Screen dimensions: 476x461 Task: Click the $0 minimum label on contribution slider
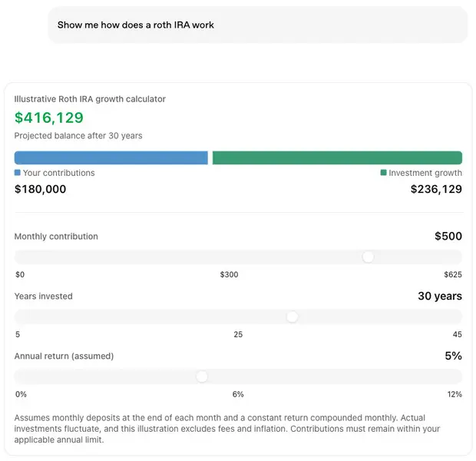tap(20, 275)
